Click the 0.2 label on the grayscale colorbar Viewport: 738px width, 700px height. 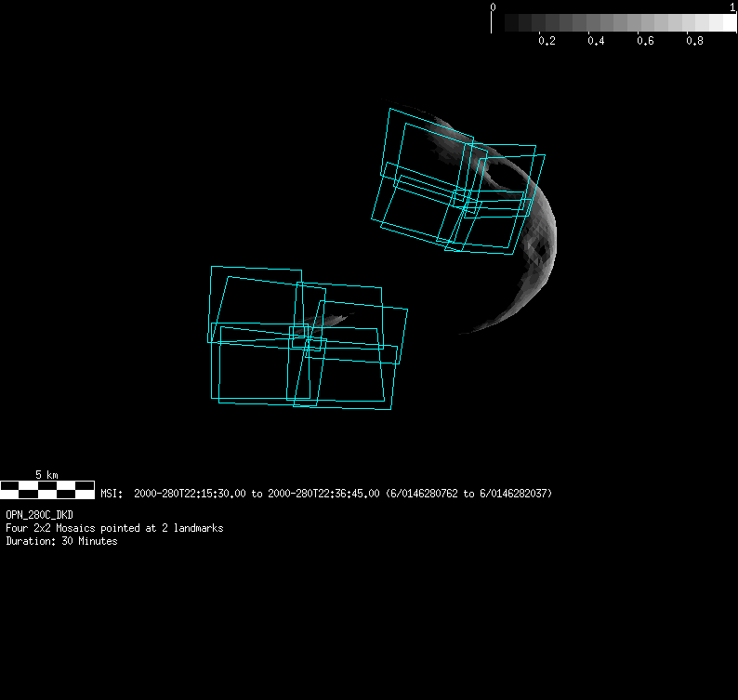pyautogui.click(x=547, y=41)
